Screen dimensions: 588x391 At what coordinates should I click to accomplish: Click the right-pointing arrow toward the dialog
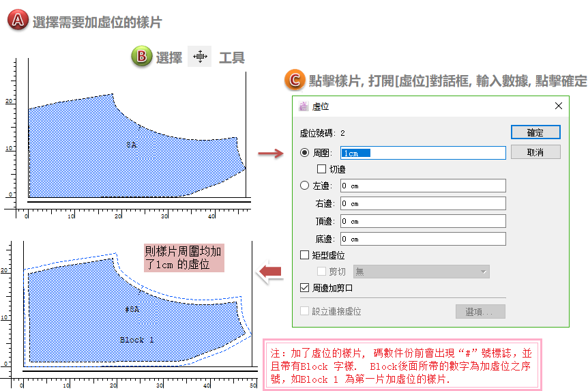(270, 154)
